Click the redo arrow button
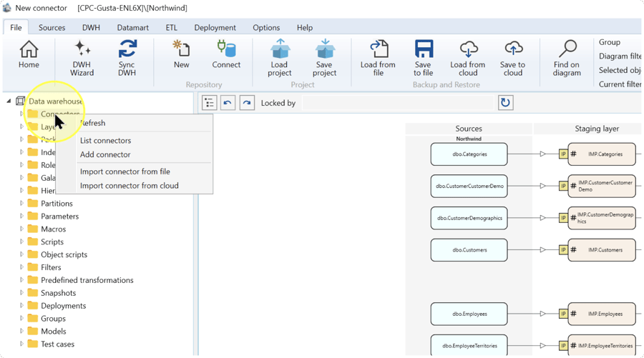This screenshot has height=358, width=644. click(246, 102)
